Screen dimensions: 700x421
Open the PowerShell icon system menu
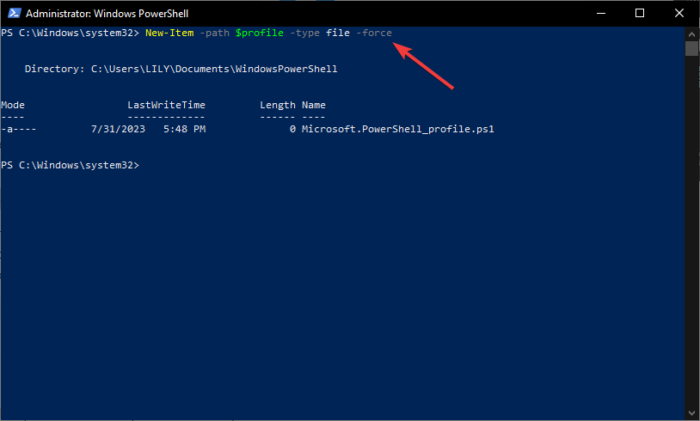10,13
